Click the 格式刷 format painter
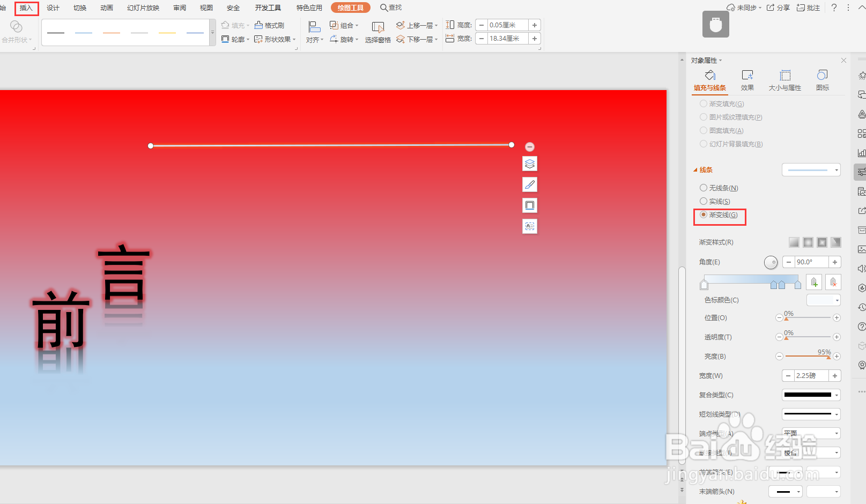Viewport: 866px width, 504px height. (x=270, y=25)
